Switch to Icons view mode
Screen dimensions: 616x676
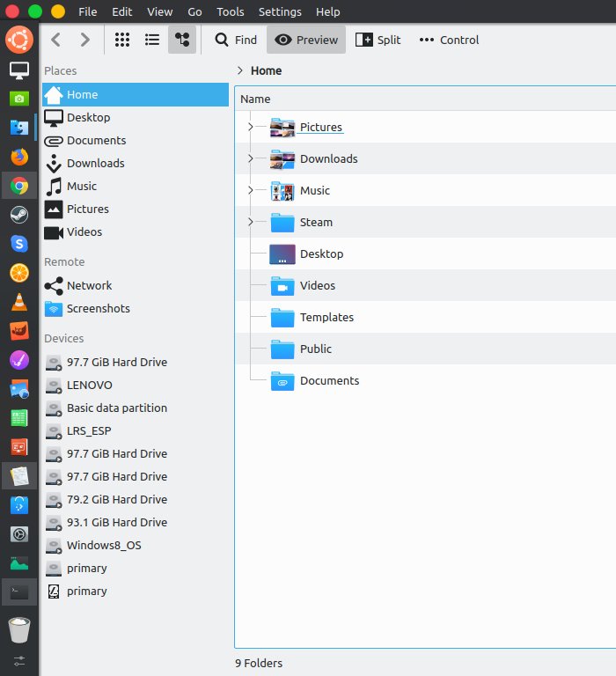tap(122, 40)
